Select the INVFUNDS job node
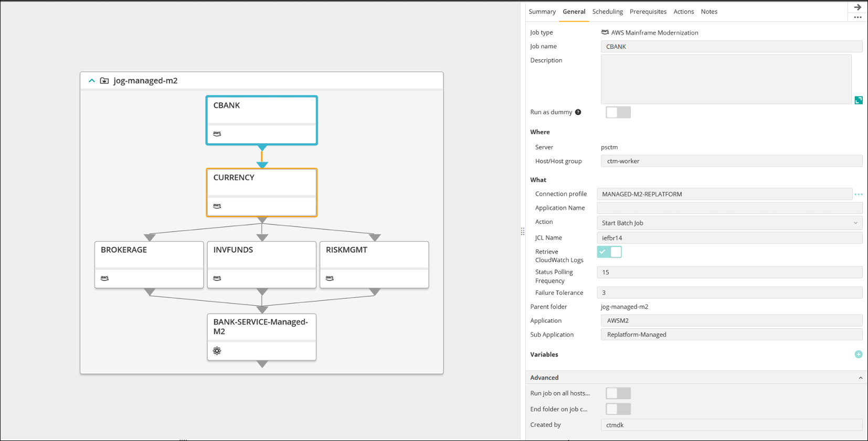The height and width of the screenshot is (441, 868). point(261,257)
